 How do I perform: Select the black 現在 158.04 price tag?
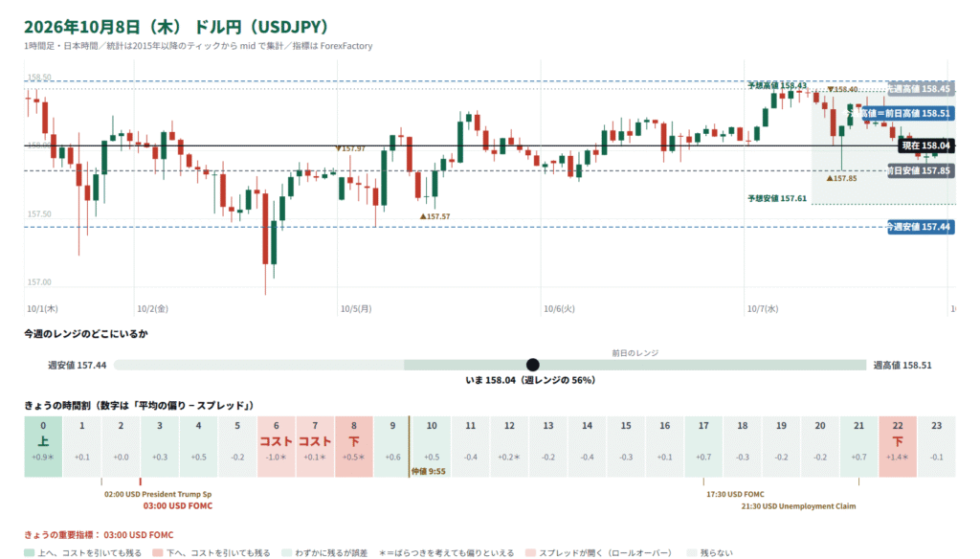click(x=925, y=145)
